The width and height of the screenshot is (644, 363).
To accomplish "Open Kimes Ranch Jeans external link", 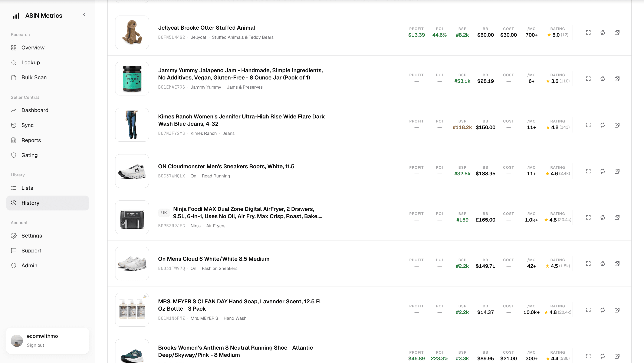I will coord(617,125).
